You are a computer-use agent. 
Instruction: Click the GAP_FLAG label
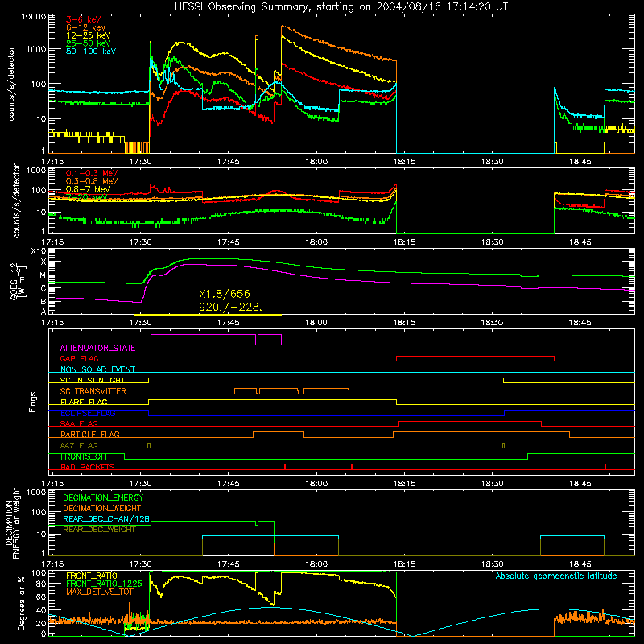click(79, 358)
